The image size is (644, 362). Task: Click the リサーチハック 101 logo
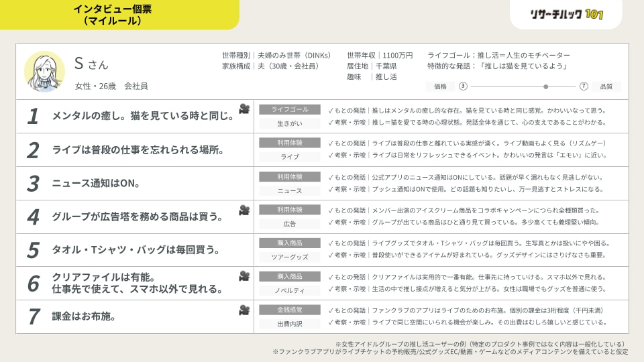pyautogui.click(x=566, y=14)
